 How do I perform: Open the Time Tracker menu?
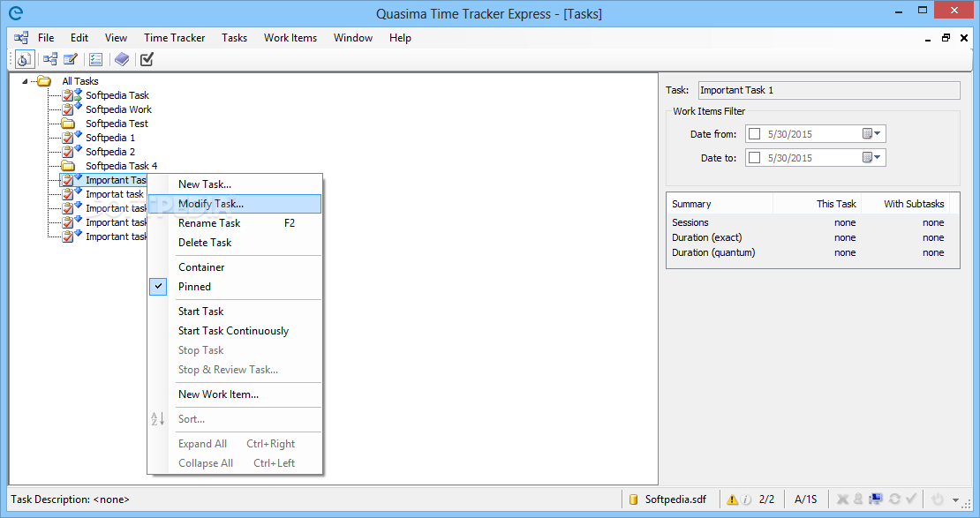175,37
